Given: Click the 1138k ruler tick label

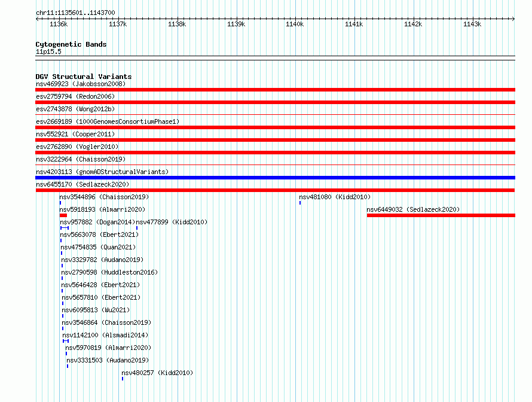Looking at the screenshot, I should [177, 24].
